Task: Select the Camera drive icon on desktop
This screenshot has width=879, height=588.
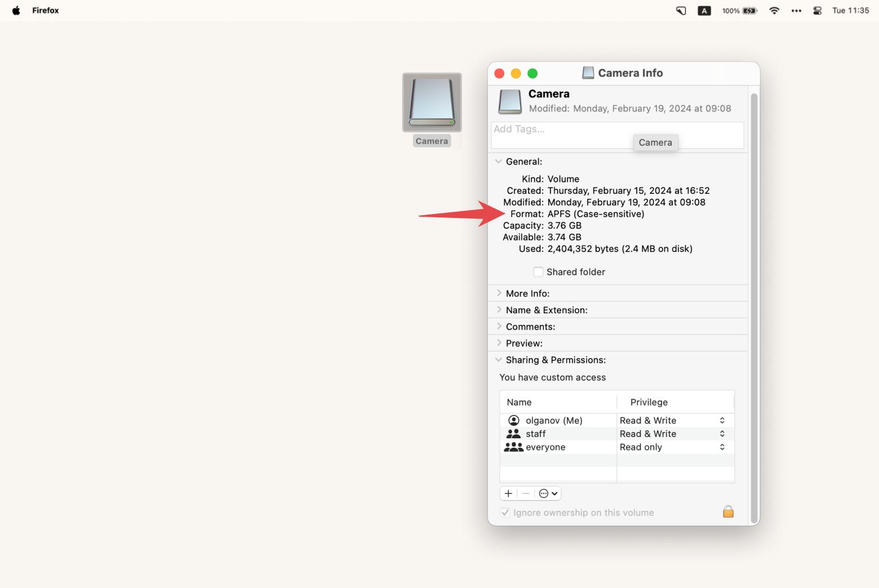Action: point(432,102)
